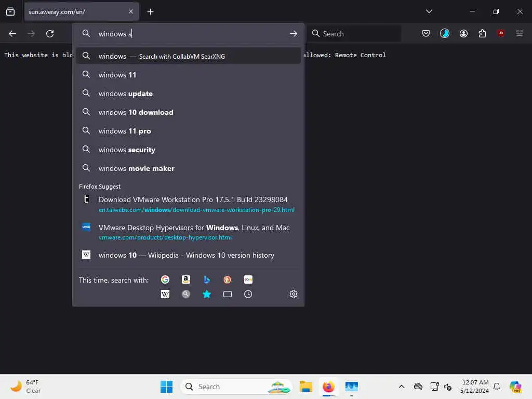
Task: Reload the current page
Action: click(50, 34)
